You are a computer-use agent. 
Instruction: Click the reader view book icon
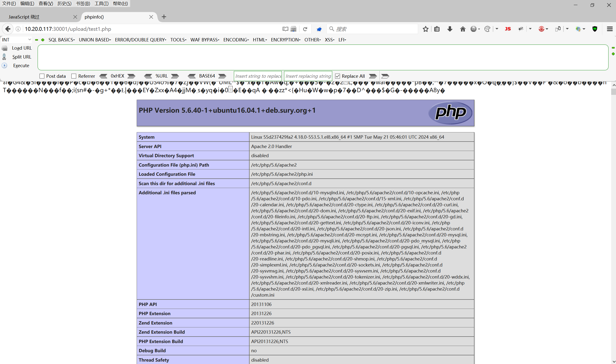[x=285, y=29]
